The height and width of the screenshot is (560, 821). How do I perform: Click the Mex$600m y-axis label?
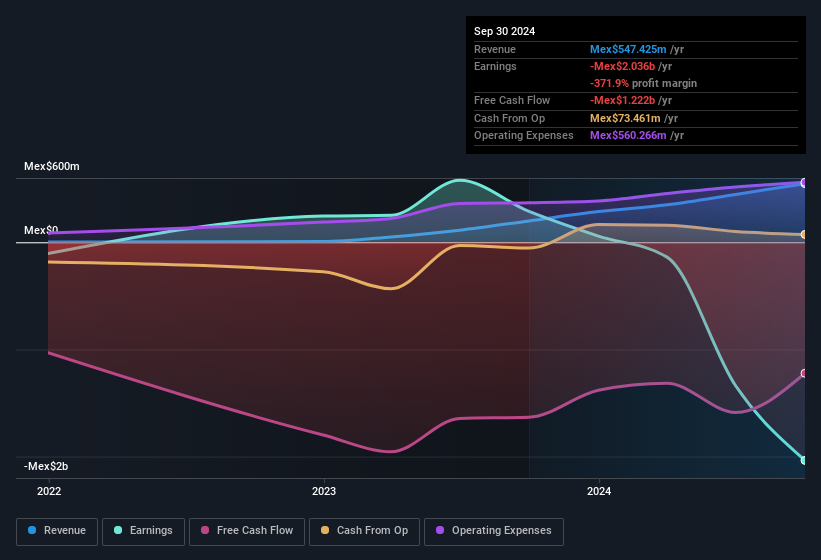(52, 166)
